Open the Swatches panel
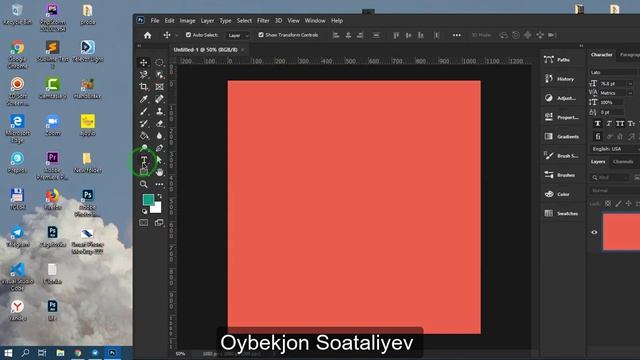640x360 pixels. point(562,213)
